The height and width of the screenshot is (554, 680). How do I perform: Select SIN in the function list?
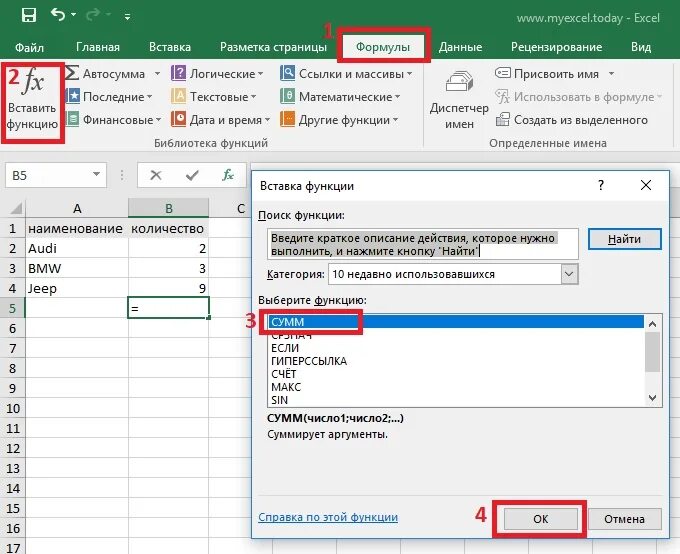[455, 400]
